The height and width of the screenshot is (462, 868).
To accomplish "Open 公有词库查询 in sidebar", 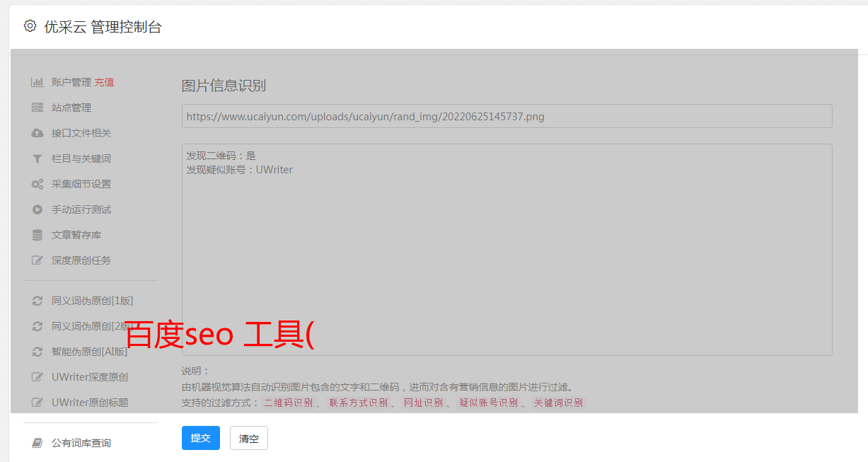I will coord(81,443).
